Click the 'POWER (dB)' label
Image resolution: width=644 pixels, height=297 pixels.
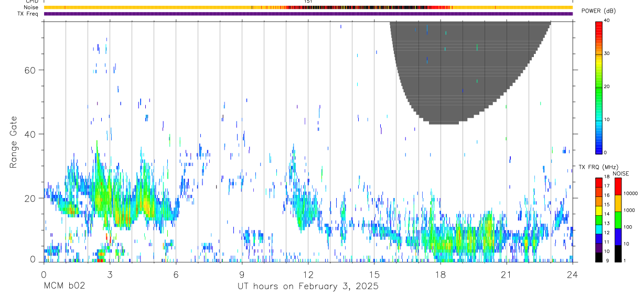598,11
